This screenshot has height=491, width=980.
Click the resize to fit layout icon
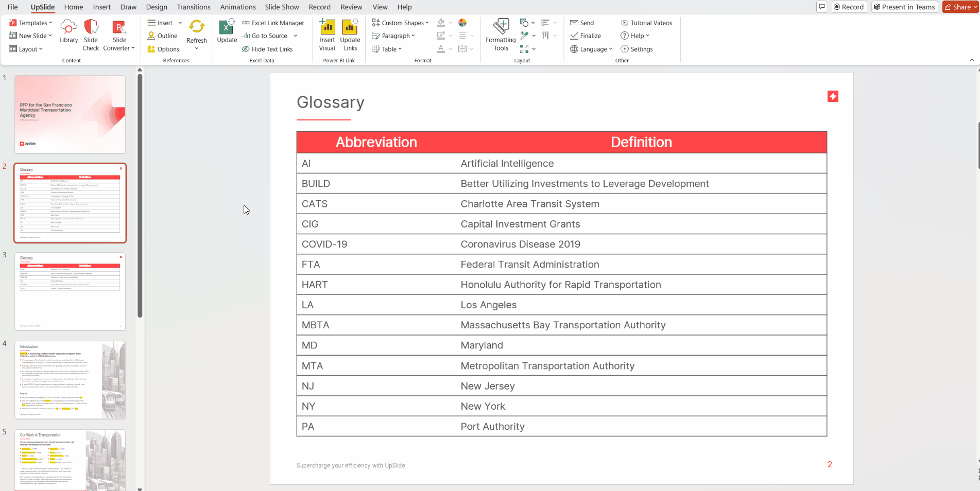(524, 49)
